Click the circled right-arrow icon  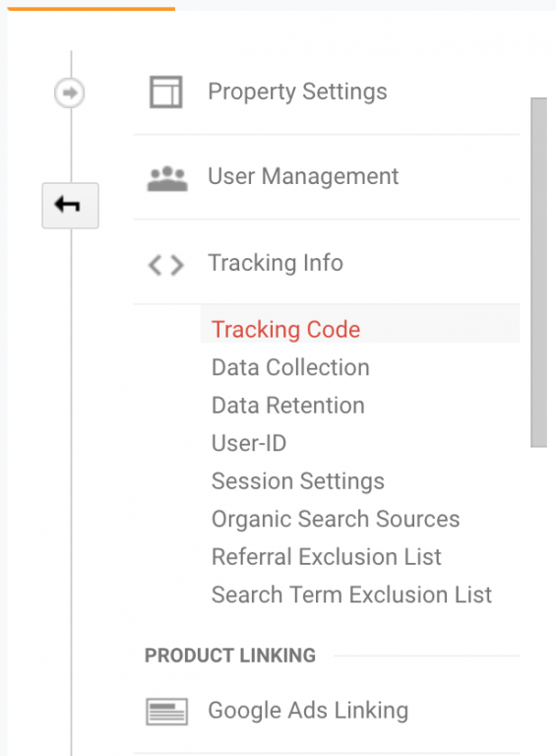pos(70,93)
